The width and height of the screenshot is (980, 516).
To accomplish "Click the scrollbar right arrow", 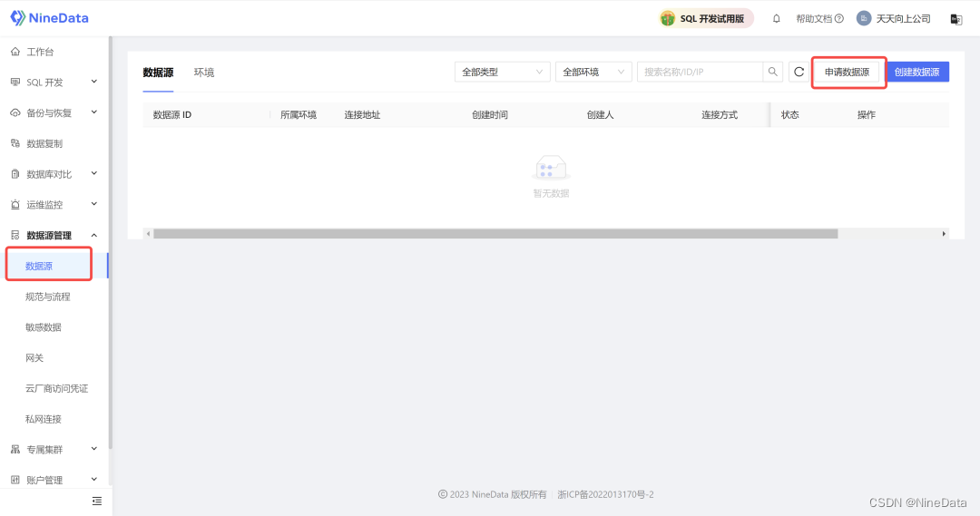I will tap(944, 234).
